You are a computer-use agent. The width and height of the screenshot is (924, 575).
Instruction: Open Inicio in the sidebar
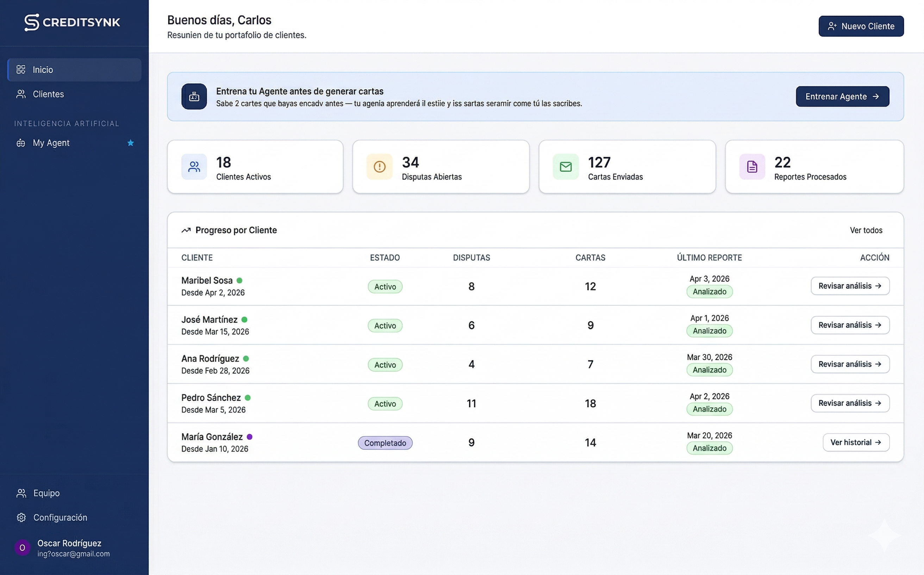(75, 70)
